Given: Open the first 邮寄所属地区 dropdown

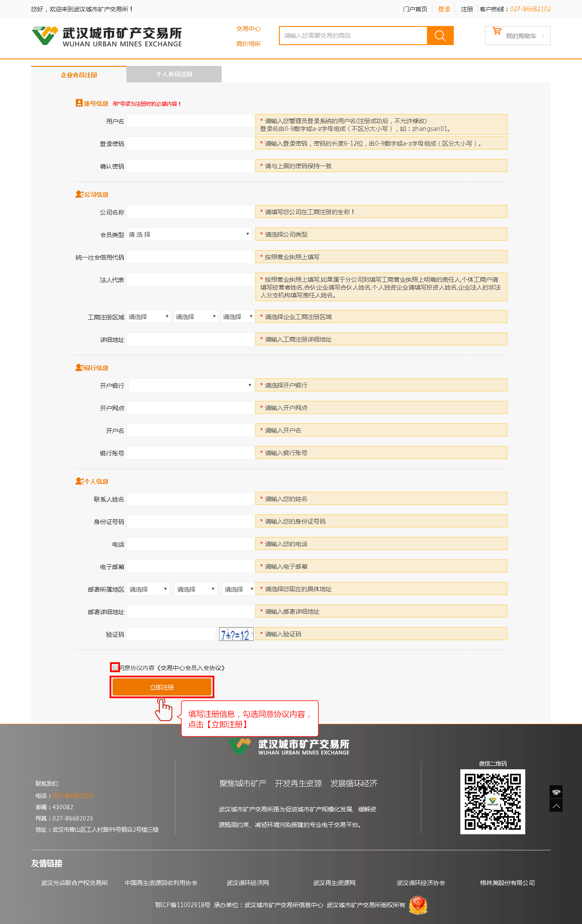Looking at the screenshot, I should pyautogui.click(x=148, y=589).
